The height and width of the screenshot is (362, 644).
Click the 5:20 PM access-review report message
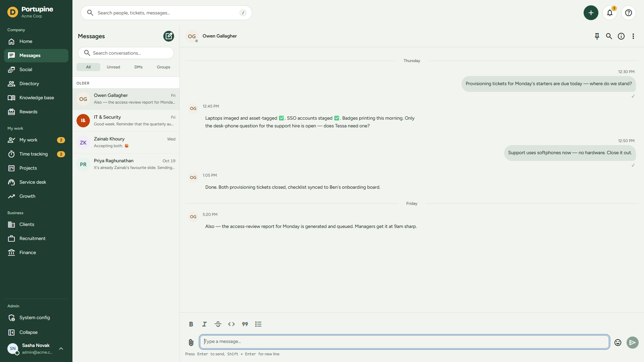(311, 227)
